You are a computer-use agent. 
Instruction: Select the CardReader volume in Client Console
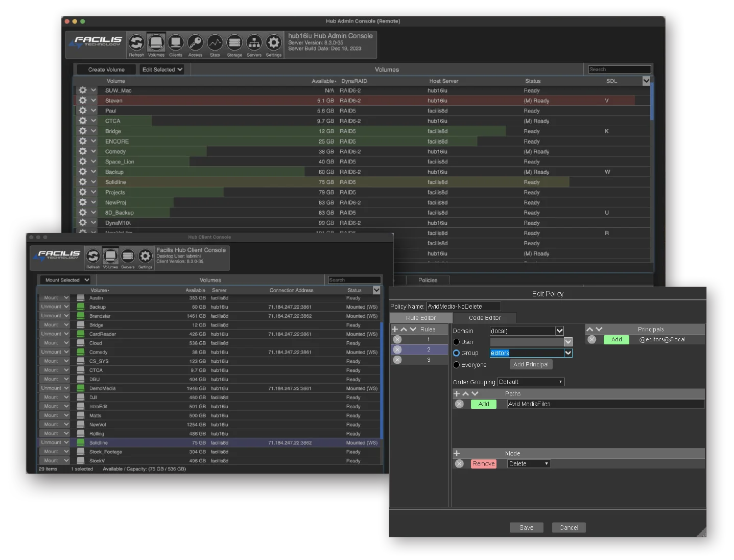(x=208, y=334)
